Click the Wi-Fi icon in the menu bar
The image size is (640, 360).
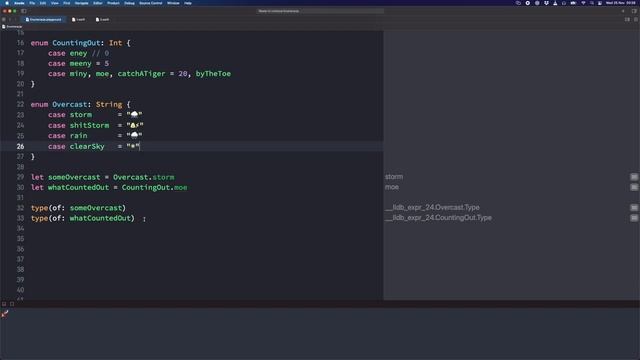click(x=583, y=3)
